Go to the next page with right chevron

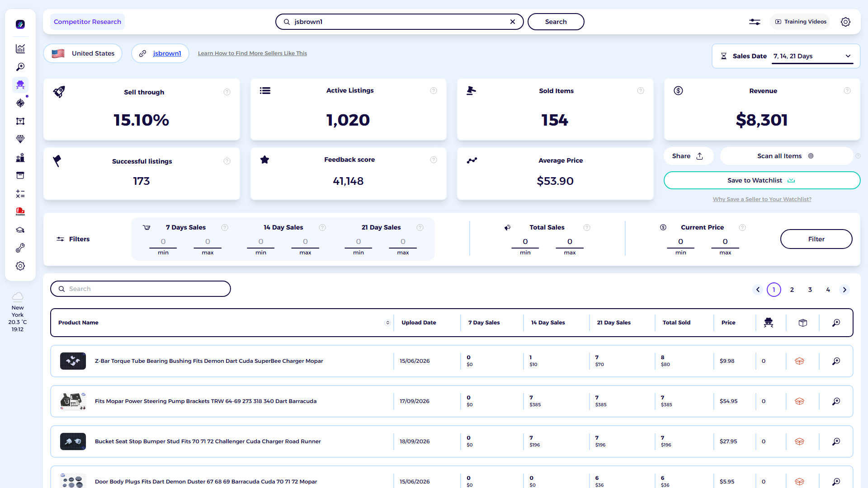tap(844, 290)
